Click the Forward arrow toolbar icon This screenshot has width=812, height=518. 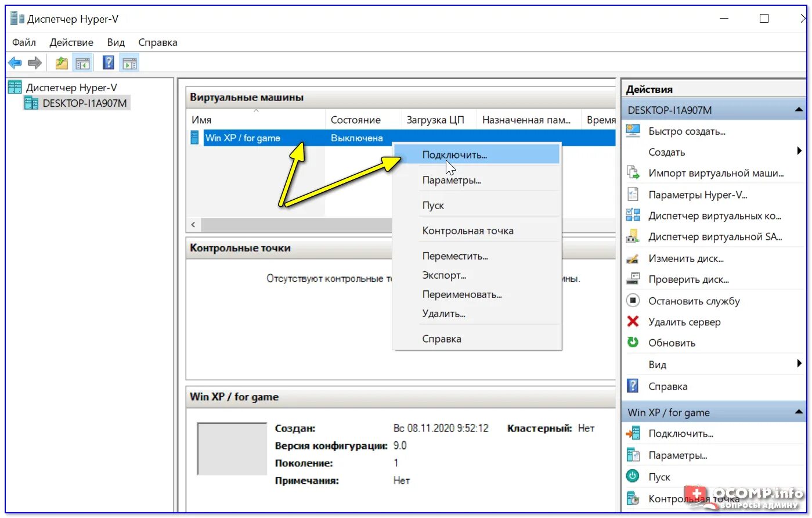point(35,63)
